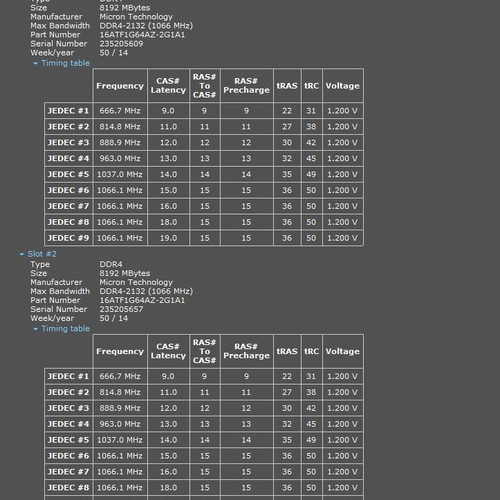This screenshot has width=500, height=500.
Task: Click the serial number 235205609
Action: point(121,44)
